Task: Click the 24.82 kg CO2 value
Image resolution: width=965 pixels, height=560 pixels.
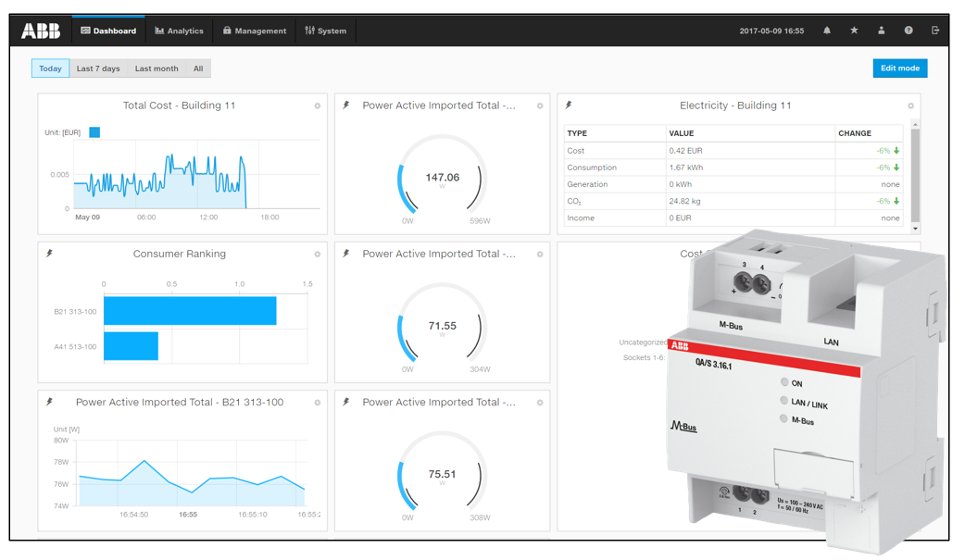Action: pyautogui.click(x=684, y=201)
